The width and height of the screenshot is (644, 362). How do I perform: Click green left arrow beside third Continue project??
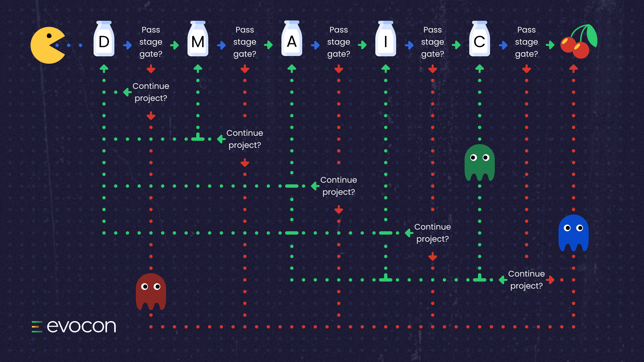[x=315, y=186]
